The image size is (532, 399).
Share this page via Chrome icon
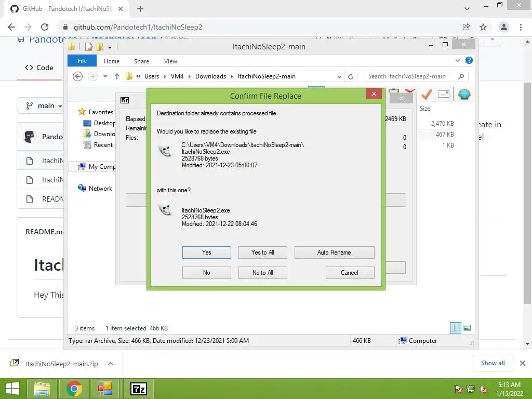(466, 27)
